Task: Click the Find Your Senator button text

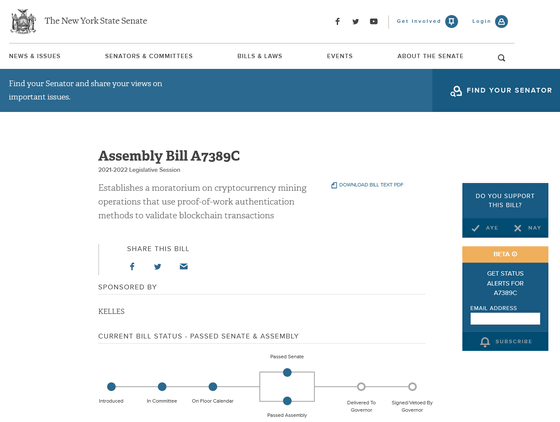Action: tap(509, 90)
